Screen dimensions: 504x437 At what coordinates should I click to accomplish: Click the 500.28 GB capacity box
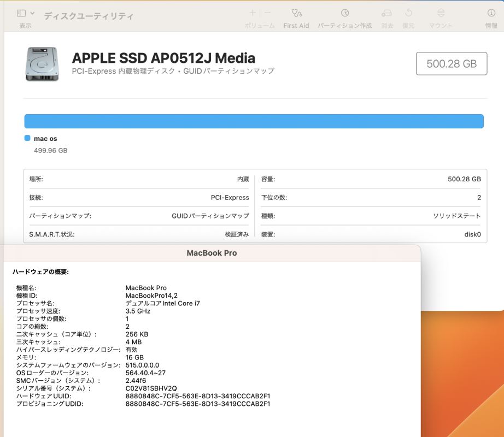point(452,63)
